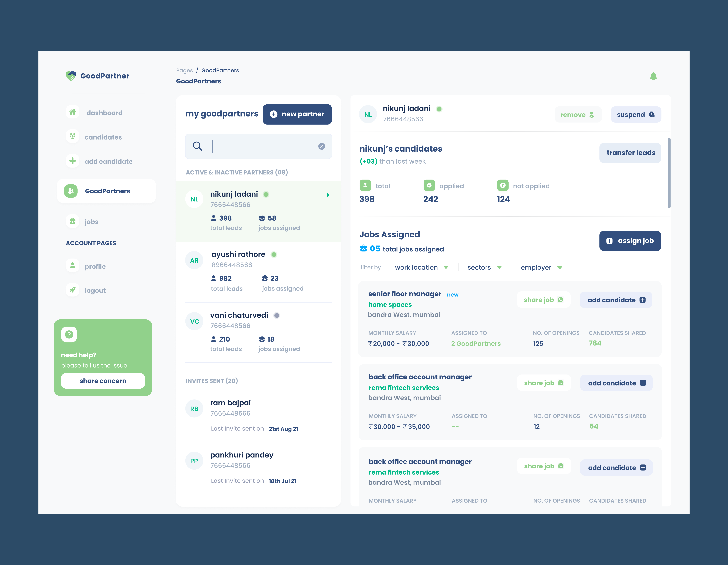
Task: Click the green GoodPartners sidebar icon
Action: (x=71, y=191)
